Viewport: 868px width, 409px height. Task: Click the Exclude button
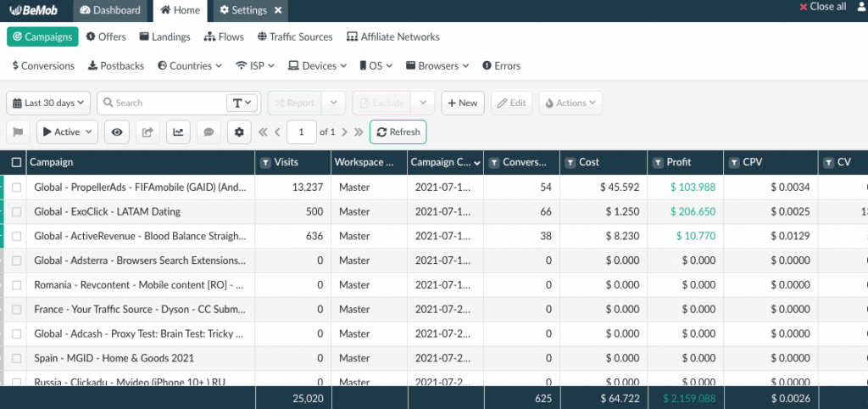(381, 103)
